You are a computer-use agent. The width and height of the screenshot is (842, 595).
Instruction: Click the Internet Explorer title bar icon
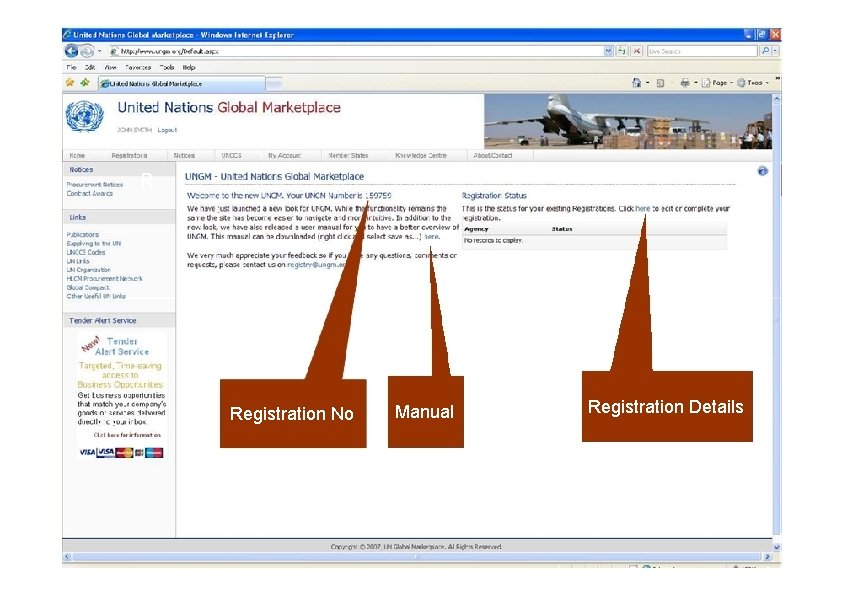coord(67,34)
